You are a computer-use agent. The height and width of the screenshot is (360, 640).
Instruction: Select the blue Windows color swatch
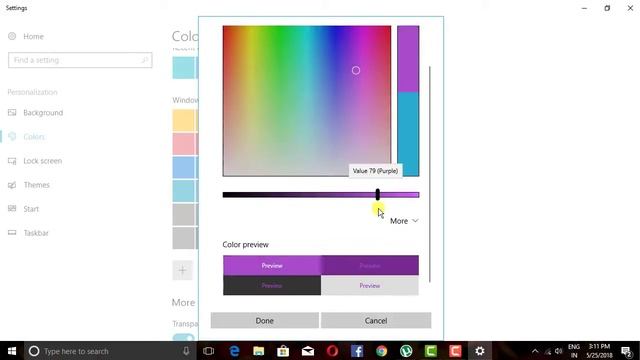[183, 167]
